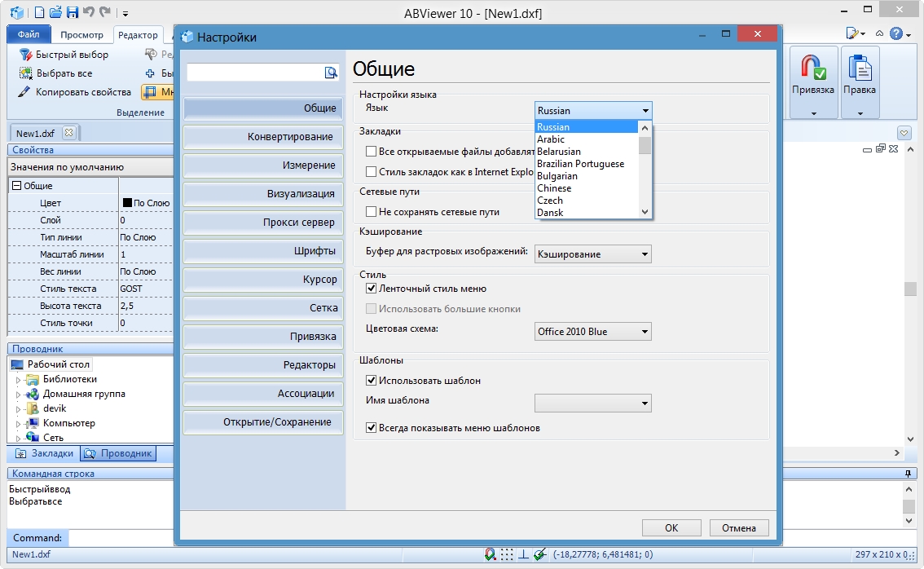Expand the Библиотеки tree node

18,380
